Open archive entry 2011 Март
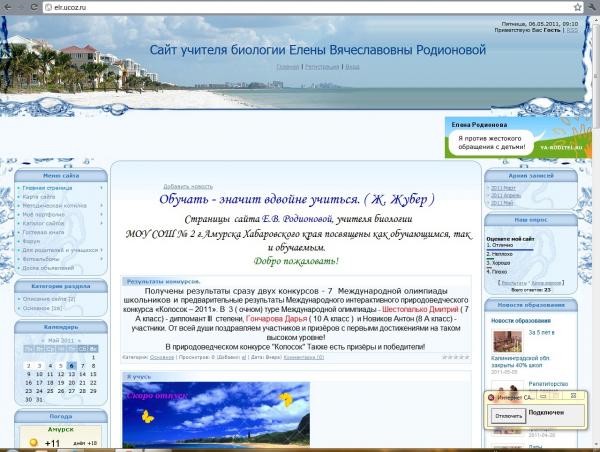The height and width of the screenshot is (452, 600). pos(503,188)
